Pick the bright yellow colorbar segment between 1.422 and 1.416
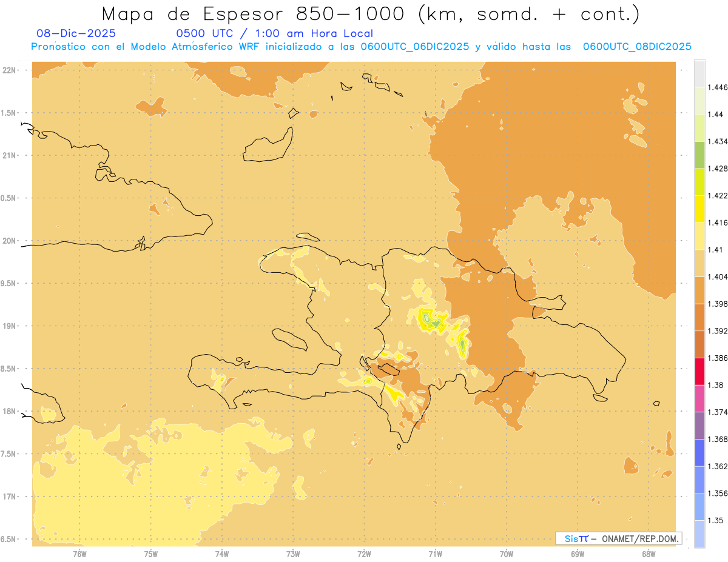Image resolution: width=728 pixels, height=562 pixels. click(x=699, y=209)
